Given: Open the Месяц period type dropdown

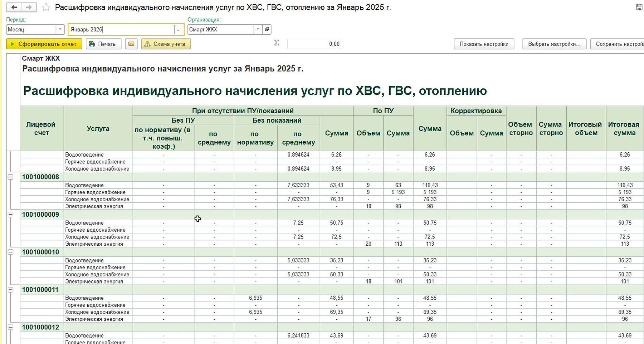Looking at the screenshot, I should pos(60,29).
